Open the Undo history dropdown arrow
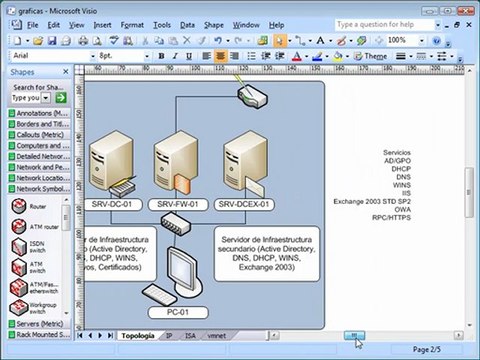480x360 pixels. [x=228, y=41]
